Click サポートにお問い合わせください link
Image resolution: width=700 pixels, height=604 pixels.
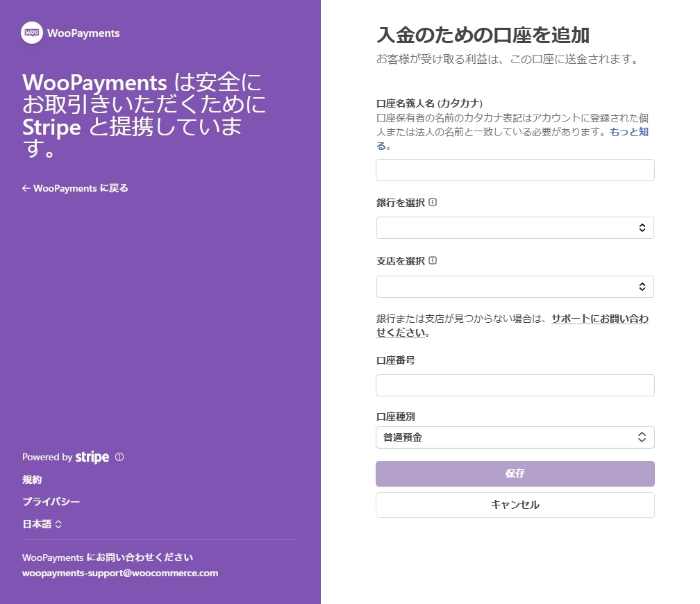(x=599, y=319)
